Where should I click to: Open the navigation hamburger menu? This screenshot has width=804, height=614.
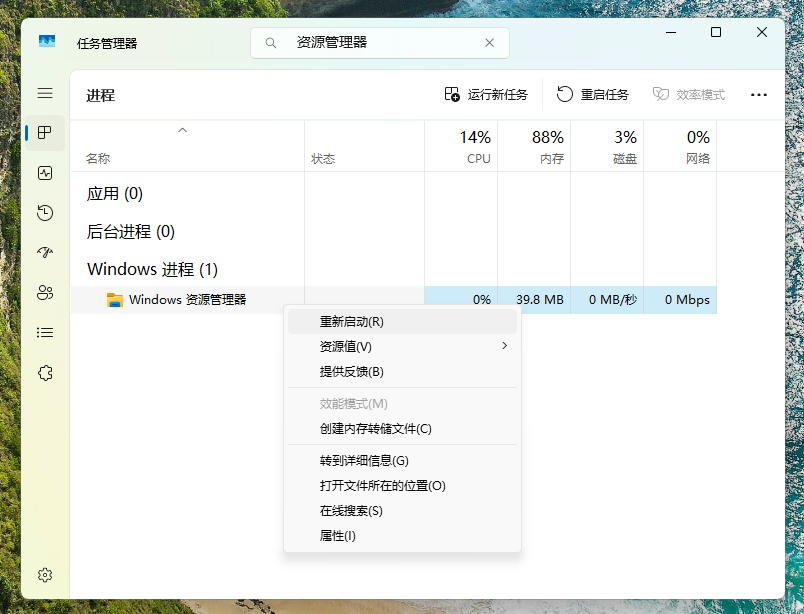click(44, 92)
